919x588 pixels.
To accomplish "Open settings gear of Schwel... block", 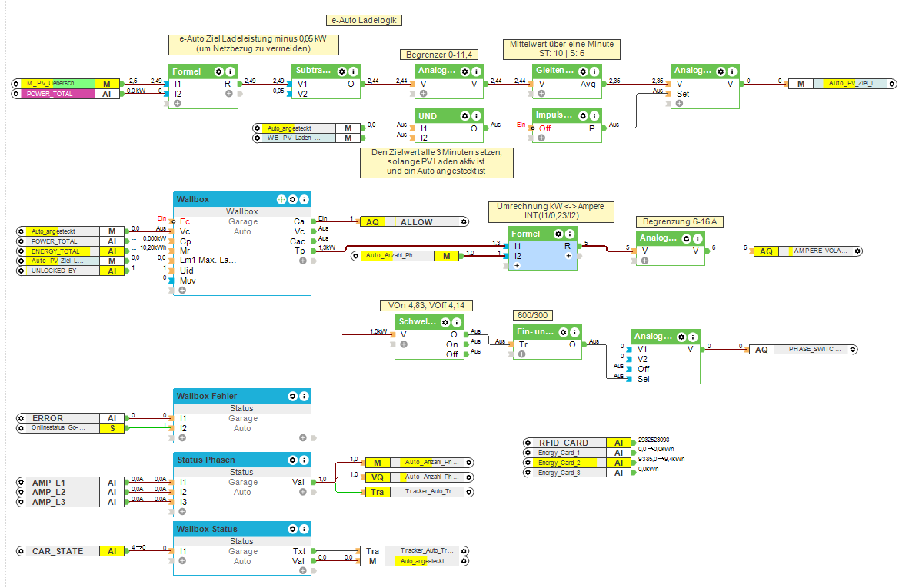I will (445, 323).
